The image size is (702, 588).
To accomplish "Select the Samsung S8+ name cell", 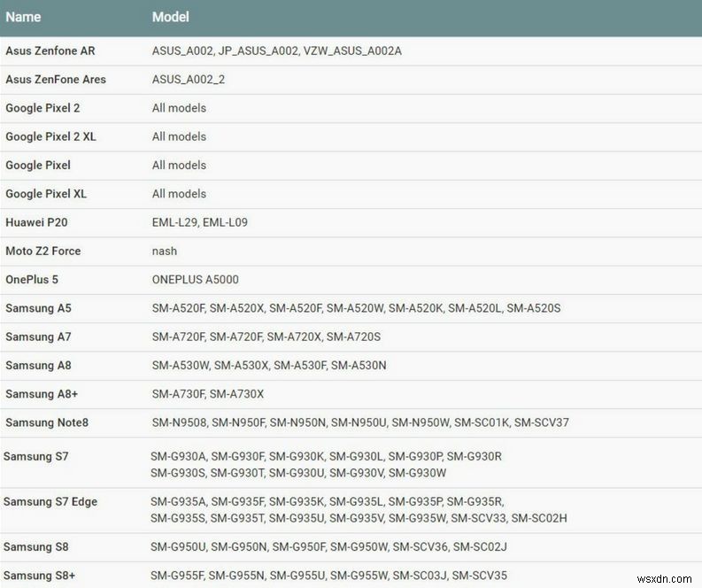I will coord(40,576).
